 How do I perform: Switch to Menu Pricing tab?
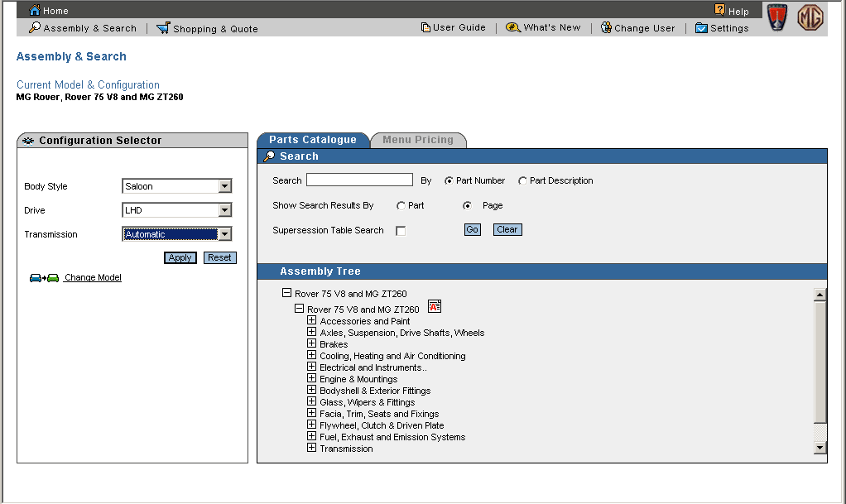tap(418, 140)
